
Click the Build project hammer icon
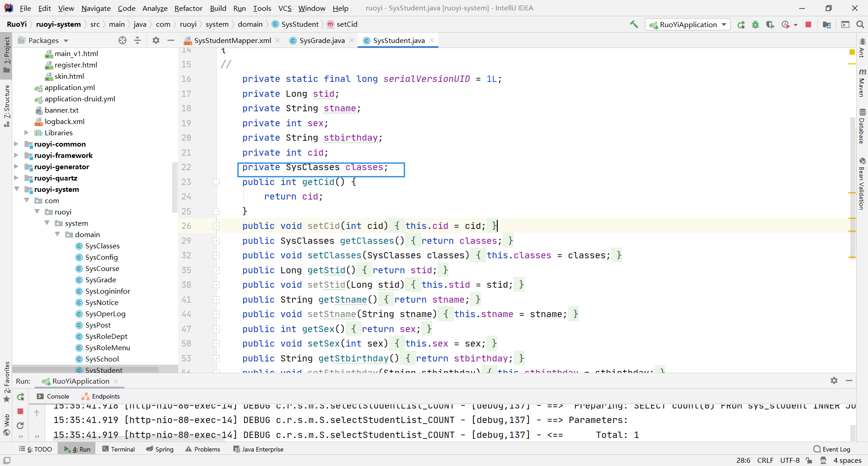[634, 24]
